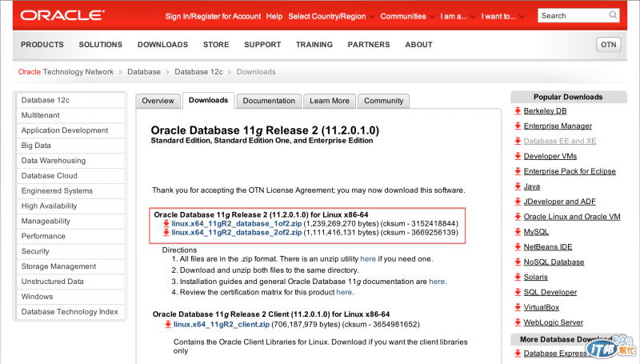Open Database Cloud in sidebar
Image resolution: width=640 pixels, height=364 pixels.
point(70,175)
